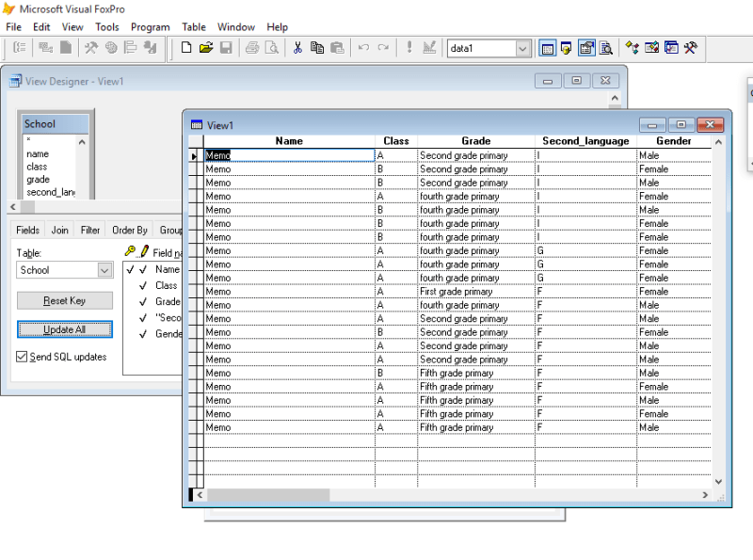
Task: Select 'grade' field in School table list
Action: tap(39, 179)
